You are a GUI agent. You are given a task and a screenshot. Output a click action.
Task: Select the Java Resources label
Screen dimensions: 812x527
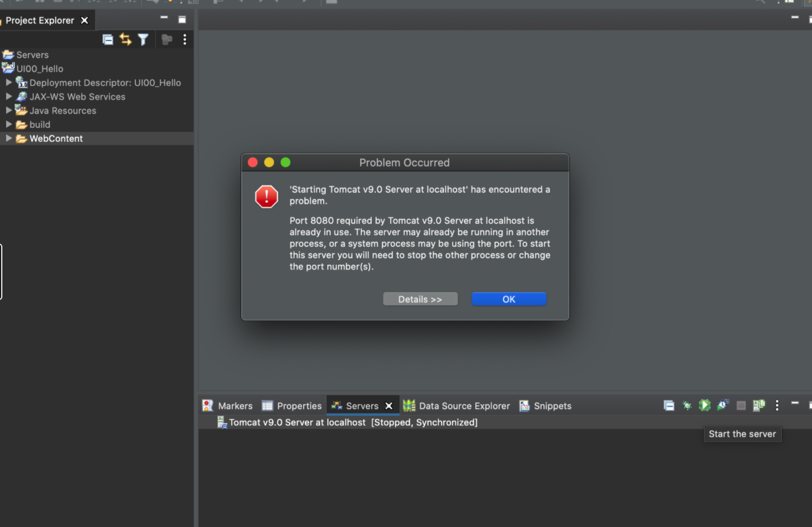click(63, 110)
